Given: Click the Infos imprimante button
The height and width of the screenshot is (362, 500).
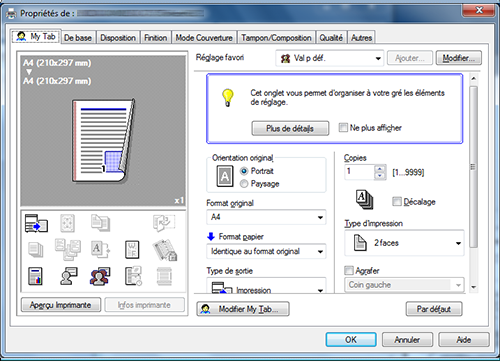Looking at the screenshot, I should 144,305.
